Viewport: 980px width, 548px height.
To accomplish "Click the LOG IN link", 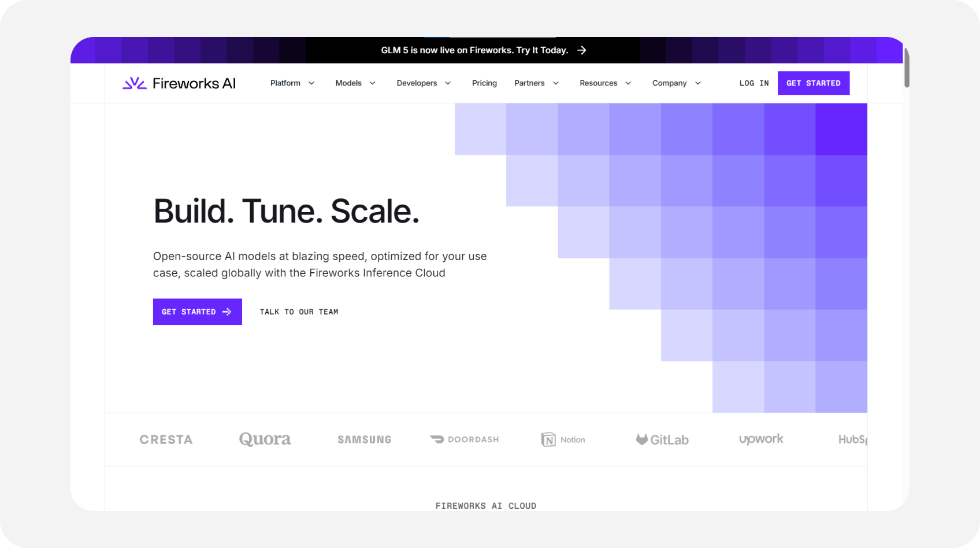I will pyautogui.click(x=754, y=83).
